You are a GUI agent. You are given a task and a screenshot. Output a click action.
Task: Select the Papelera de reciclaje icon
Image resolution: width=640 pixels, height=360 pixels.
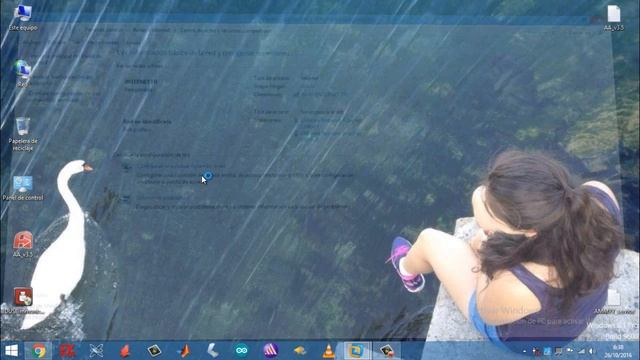coord(23,134)
